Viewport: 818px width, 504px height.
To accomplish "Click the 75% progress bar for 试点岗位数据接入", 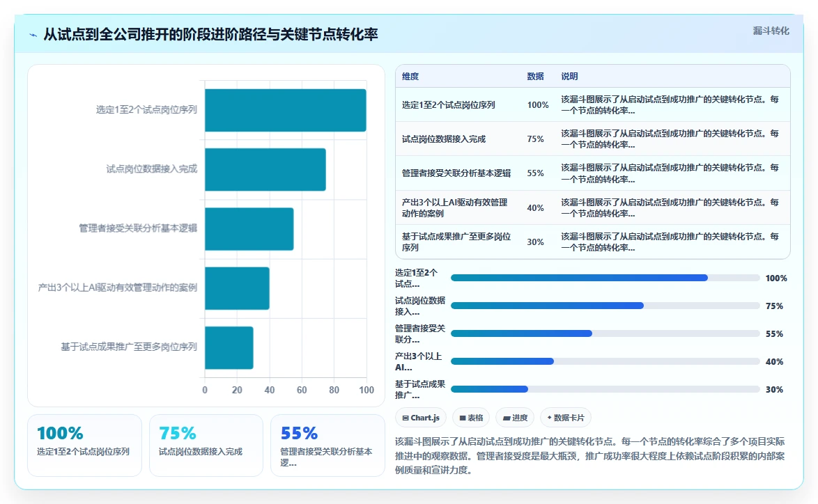I will (x=605, y=306).
